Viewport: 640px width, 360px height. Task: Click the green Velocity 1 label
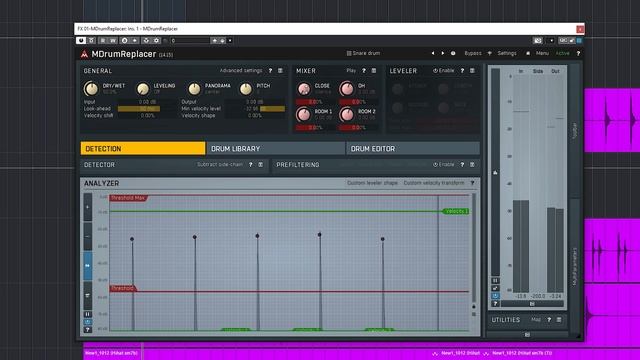tap(456, 211)
